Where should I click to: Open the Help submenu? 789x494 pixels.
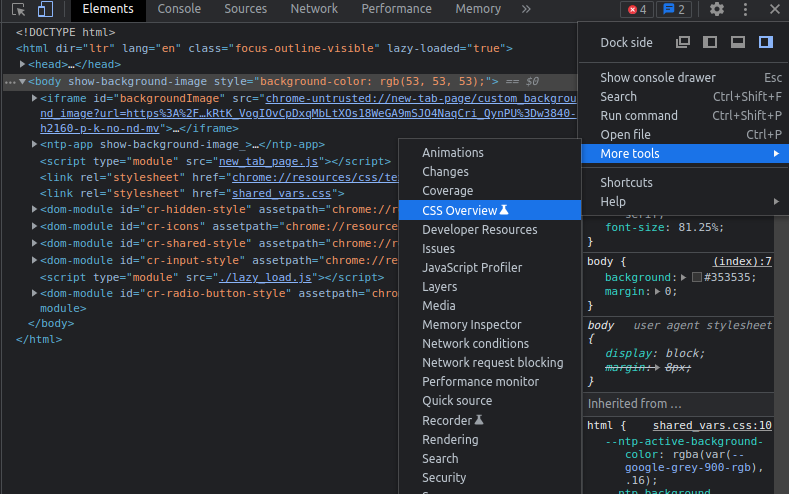tap(685, 202)
